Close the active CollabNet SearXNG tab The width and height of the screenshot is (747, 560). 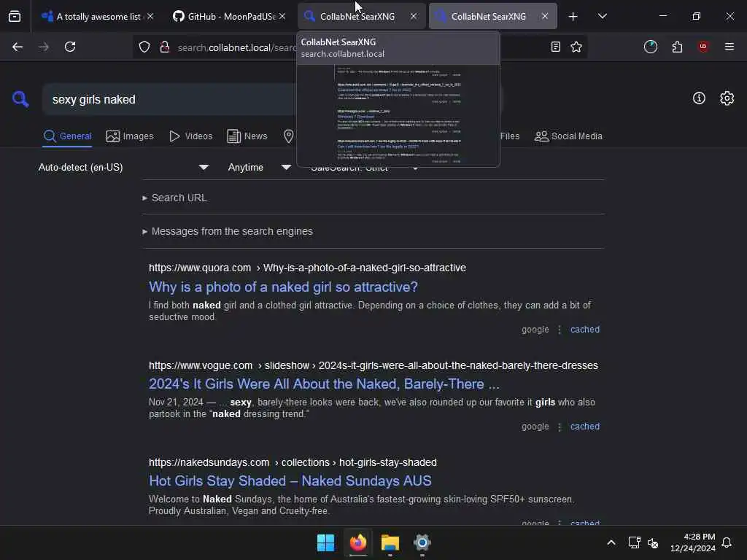coord(544,16)
